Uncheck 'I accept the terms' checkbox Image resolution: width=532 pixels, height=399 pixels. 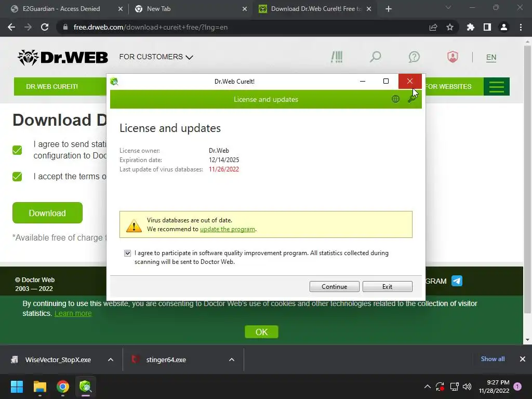click(17, 177)
